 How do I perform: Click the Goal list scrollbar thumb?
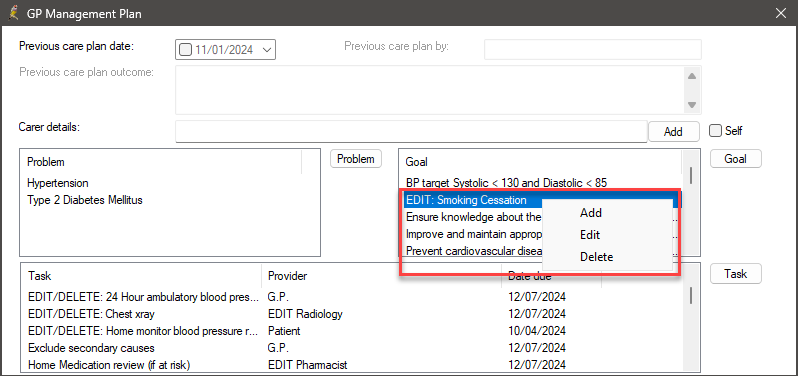[691, 176]
